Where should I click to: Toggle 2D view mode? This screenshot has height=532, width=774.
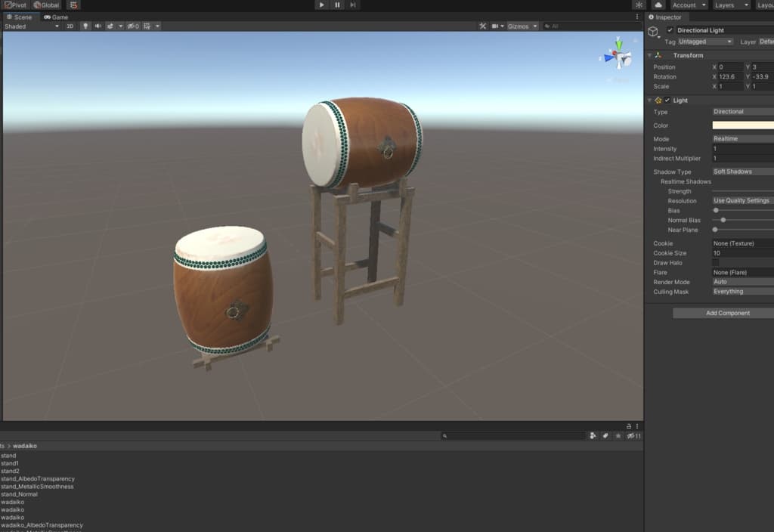(70, 26)
